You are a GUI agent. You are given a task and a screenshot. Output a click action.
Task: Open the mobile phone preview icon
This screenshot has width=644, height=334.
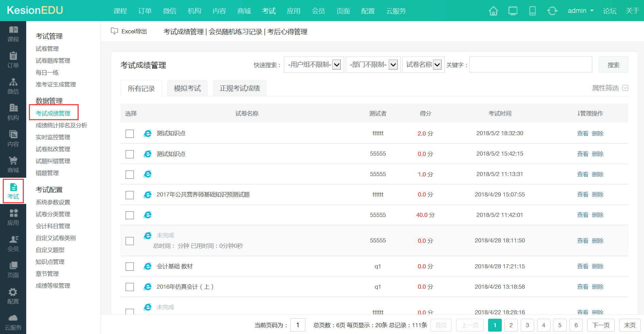click(x=532, y=11)
